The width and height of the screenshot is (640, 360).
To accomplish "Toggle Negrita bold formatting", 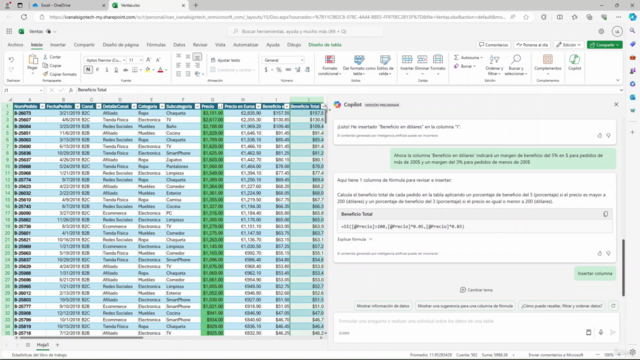I will 88,70.
